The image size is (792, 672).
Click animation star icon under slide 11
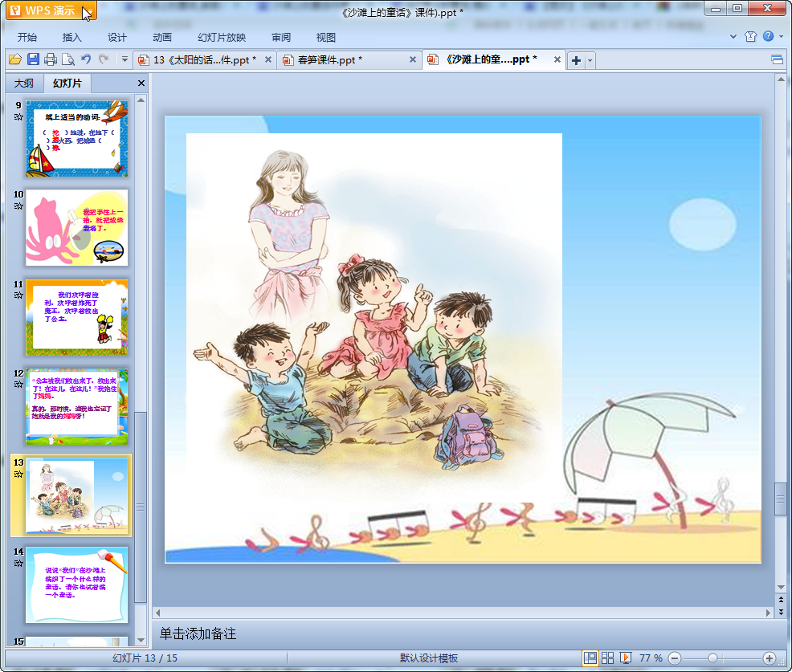[x=18, y=295]
